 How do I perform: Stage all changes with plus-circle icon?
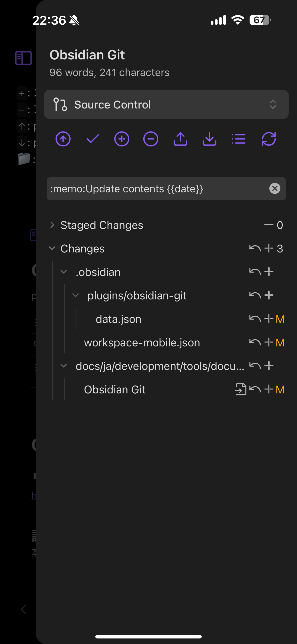click(122, 139)
